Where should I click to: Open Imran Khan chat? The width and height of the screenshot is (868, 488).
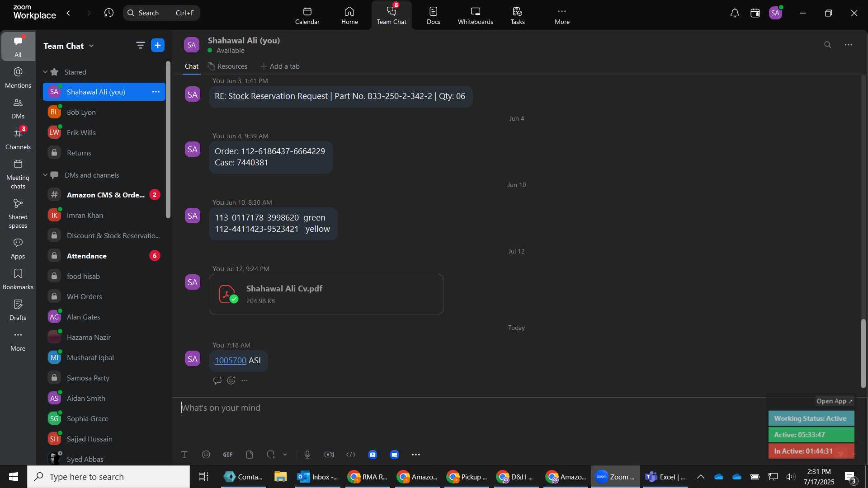coord(104,215)
